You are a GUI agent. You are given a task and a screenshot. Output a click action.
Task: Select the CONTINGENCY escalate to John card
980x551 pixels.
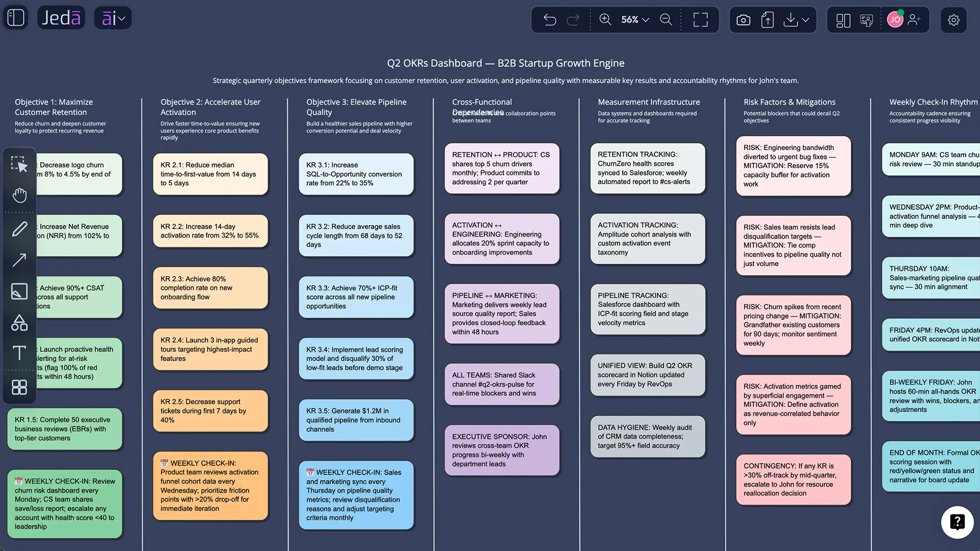(794, 480)
